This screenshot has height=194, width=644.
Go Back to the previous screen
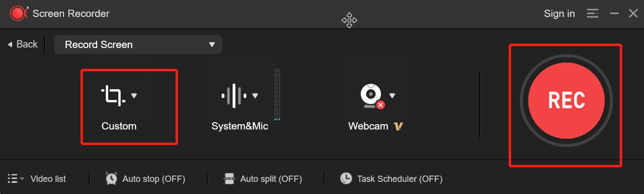[x=22, y=44]
